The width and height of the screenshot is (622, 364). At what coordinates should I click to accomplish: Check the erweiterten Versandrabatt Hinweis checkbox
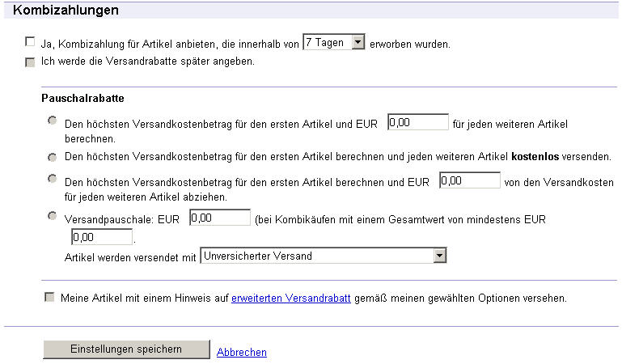50,298
